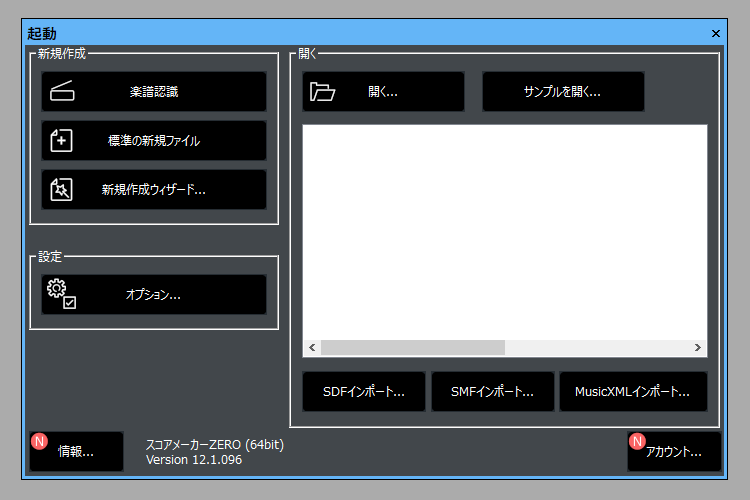Select the MusicXMLインポート... button
This screenshot has width=750, height=500.
(633, 392)
